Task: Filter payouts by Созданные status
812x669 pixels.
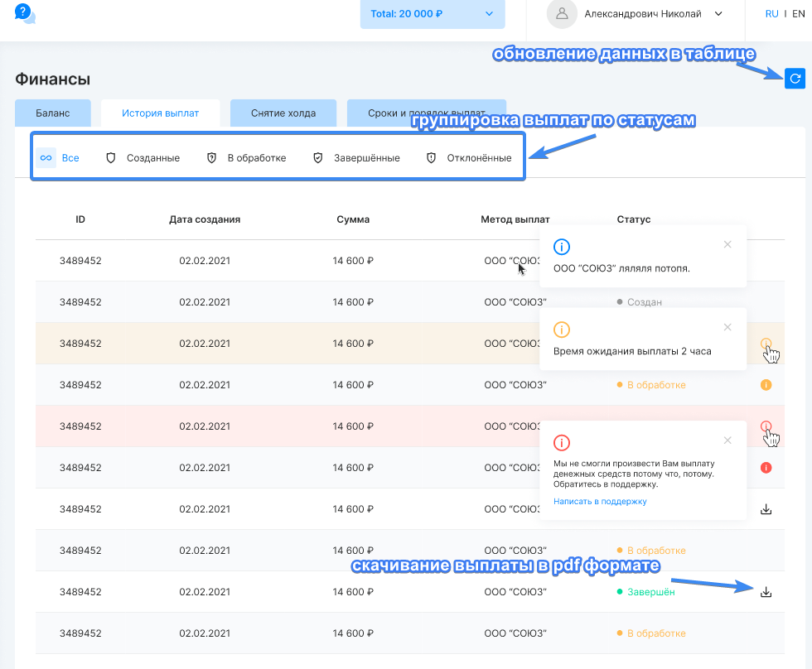Action: (x=143, y=158)
